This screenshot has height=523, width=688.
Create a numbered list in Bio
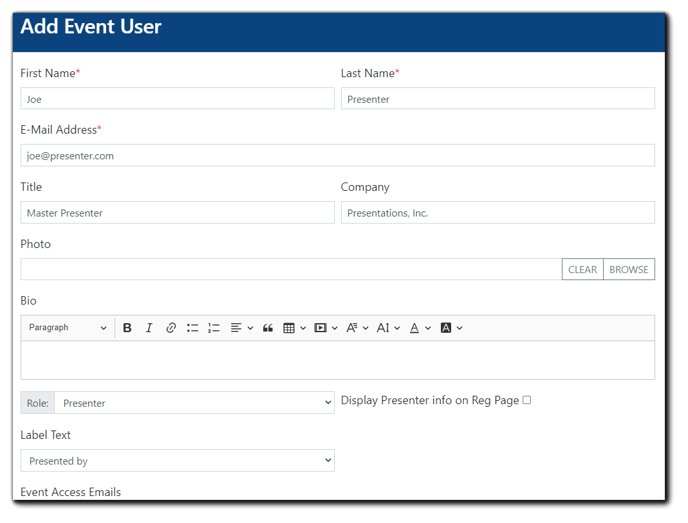[x=214, y=328]
